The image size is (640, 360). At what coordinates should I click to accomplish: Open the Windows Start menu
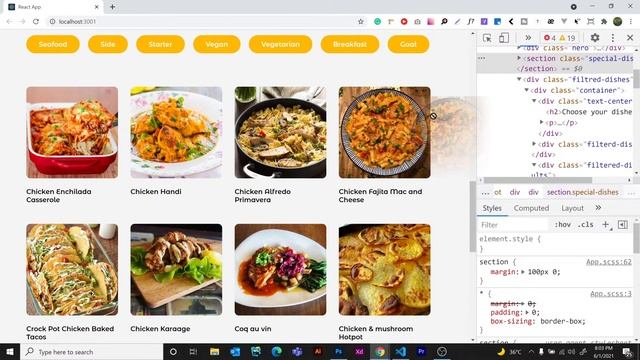coord(10,351)
